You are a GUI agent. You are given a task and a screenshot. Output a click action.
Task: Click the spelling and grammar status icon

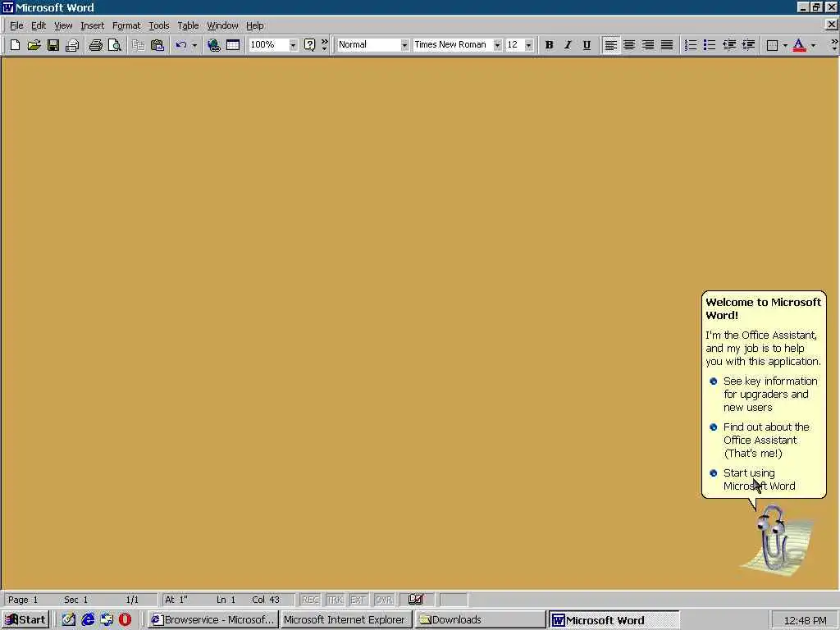point(416,600)
